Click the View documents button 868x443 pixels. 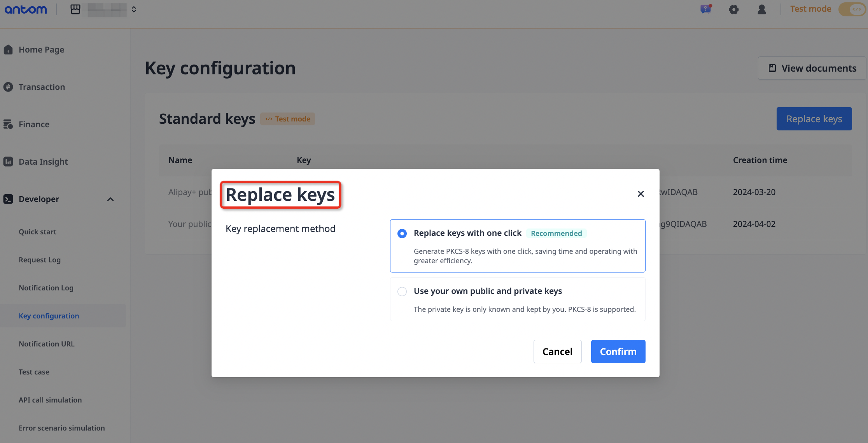click(812, 68)
